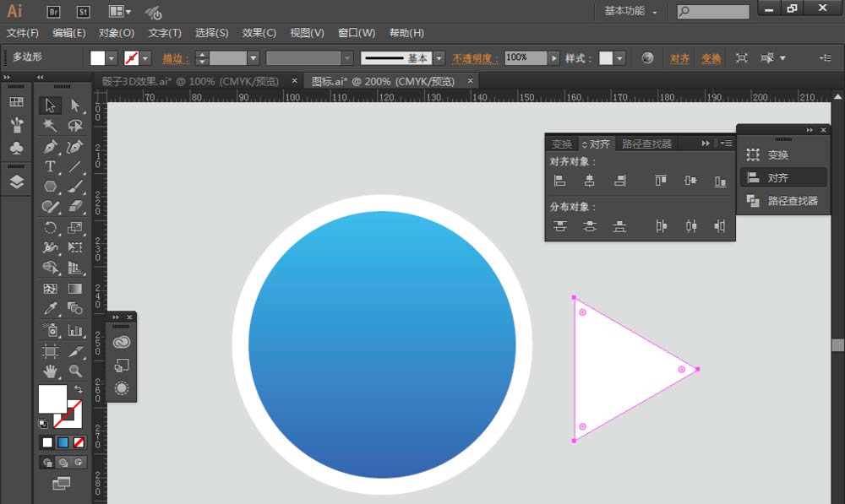This screenshot has width=845, height=504.
Task: Click the 描边 link in control bar
Action: (x=176, y=58)
